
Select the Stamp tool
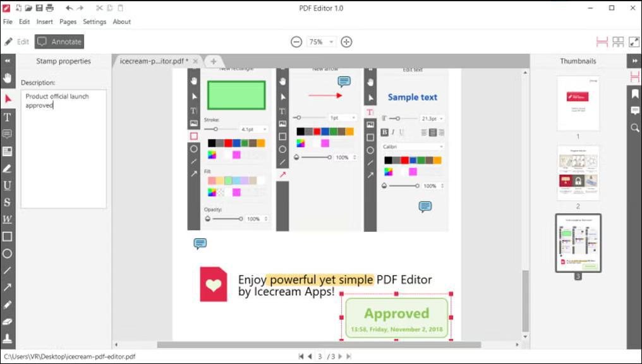[x=8, y=338]
